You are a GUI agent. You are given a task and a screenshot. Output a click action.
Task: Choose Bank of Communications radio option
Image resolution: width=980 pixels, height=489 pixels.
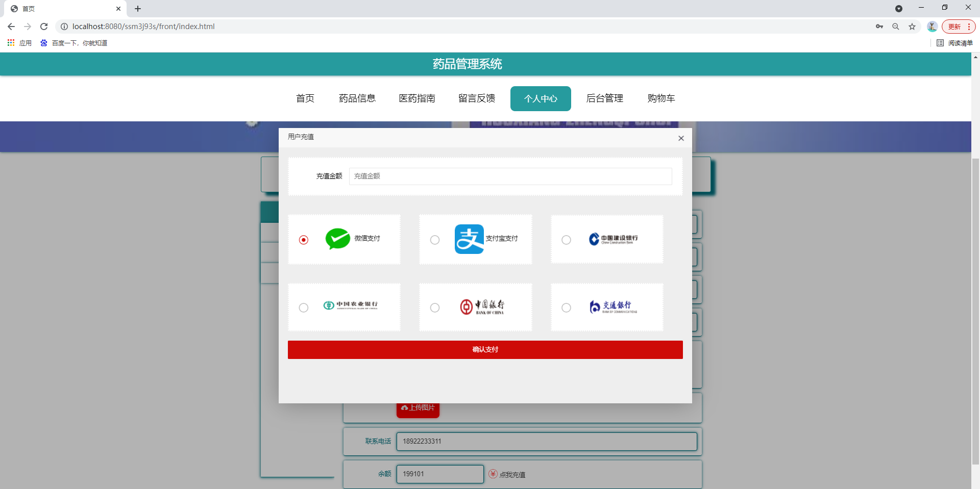(x=567, y=307)
